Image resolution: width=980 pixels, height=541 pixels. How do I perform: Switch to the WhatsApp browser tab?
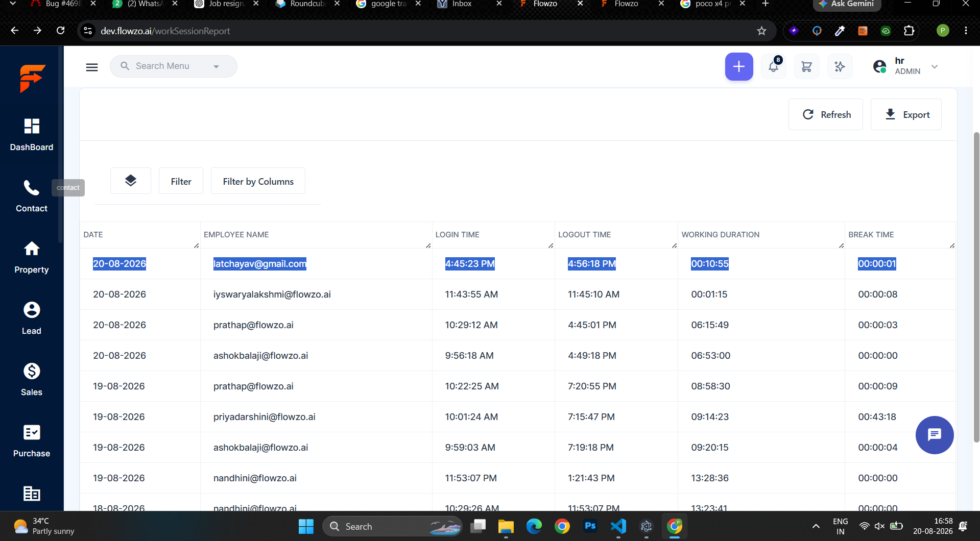145,4
